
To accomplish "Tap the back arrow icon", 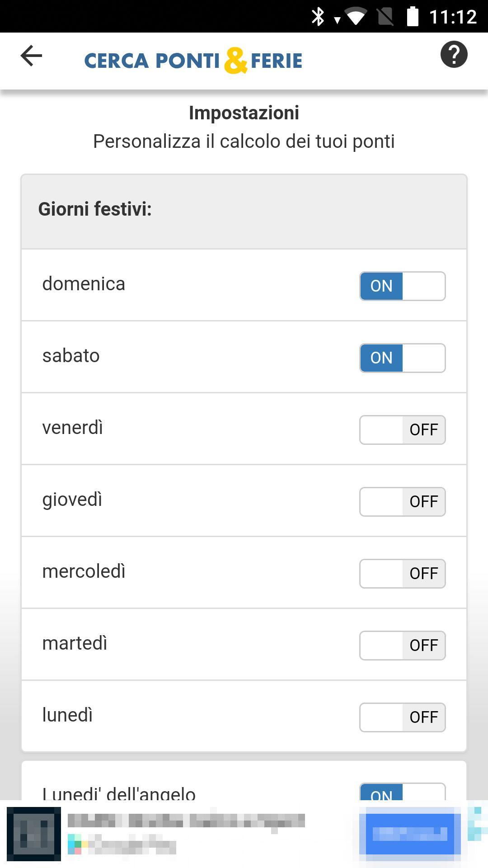I will click(x=31, y=56).
